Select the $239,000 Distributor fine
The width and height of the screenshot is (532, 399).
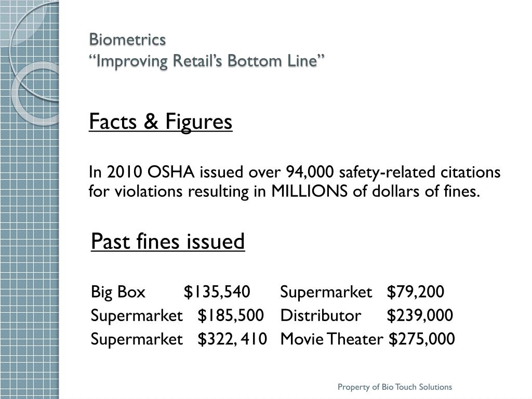coord(420,315)
